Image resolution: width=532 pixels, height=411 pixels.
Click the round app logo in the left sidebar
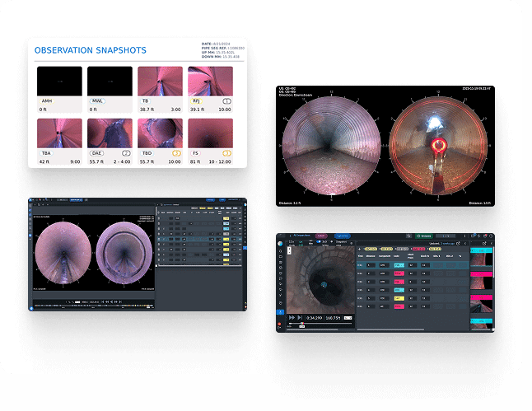click(281, 243)
